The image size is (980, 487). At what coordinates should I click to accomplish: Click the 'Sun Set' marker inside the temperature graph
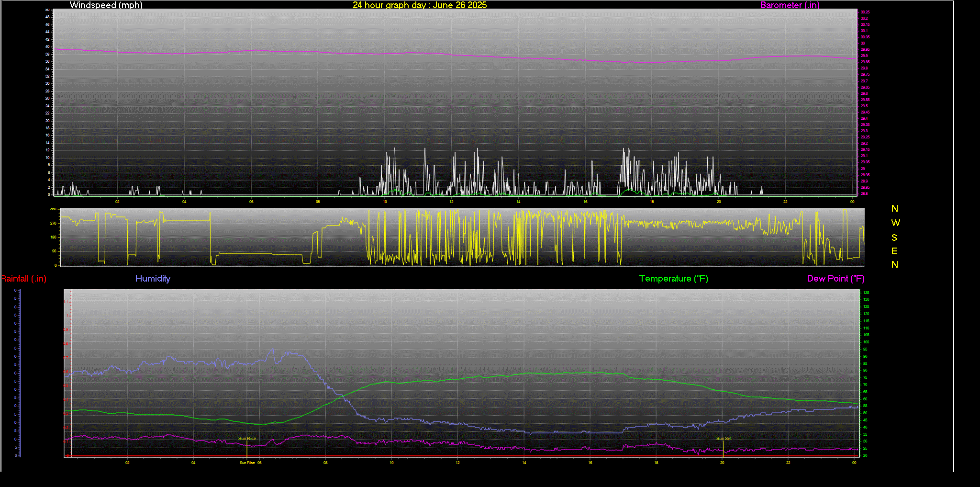point(724,439)
